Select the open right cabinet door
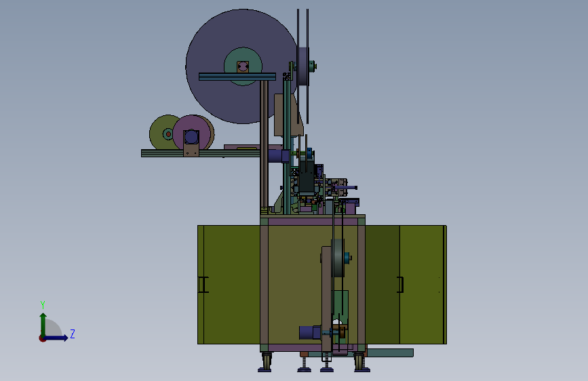 [406, 284]
